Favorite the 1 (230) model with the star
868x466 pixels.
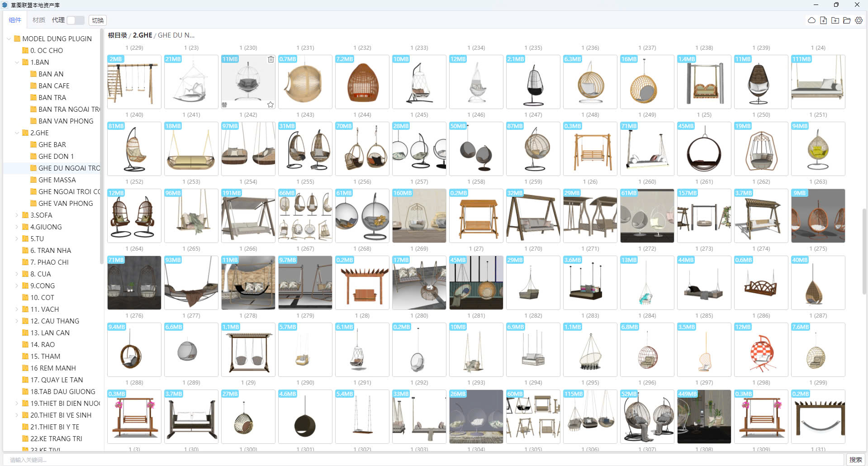point(270,105)
